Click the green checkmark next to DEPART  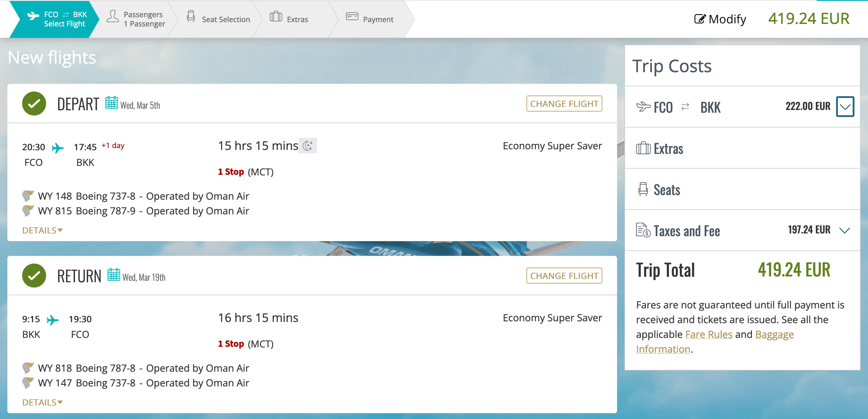click(34, 104)
